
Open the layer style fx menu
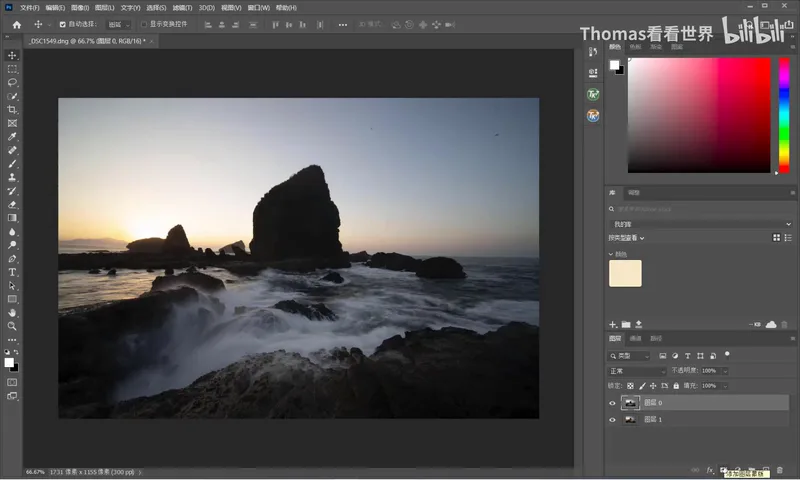710,470
